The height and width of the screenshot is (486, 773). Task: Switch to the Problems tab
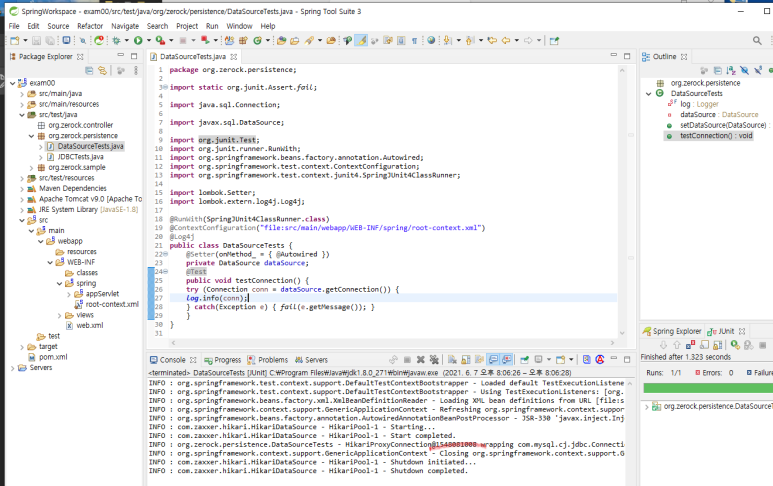268,360
